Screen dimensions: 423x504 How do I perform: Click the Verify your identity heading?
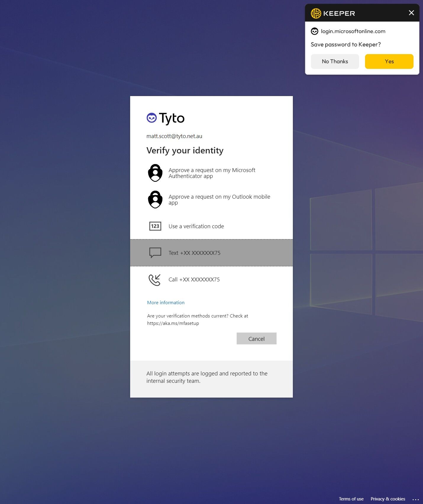tap(185, 150)
